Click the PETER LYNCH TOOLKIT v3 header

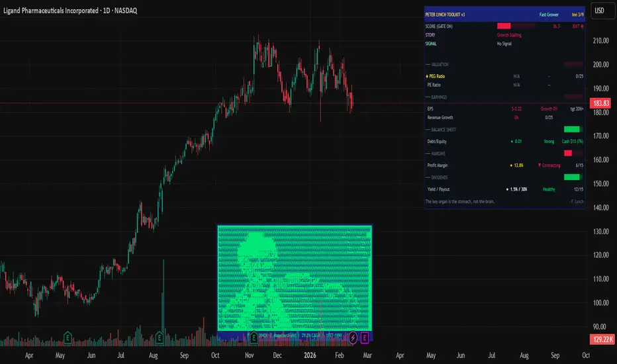tap(445, 15)
